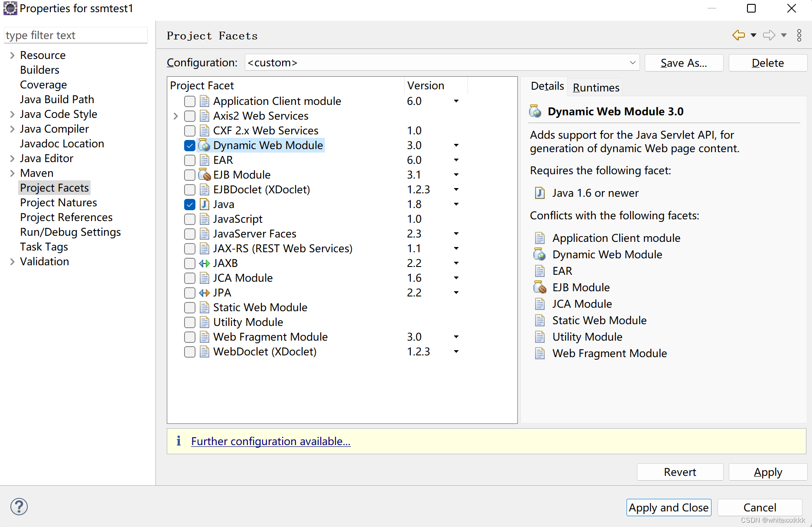812x527 pixels.
Task: Uncheck the Java facet checkbox
Action: pyautogui.click(x=190, y=205)
